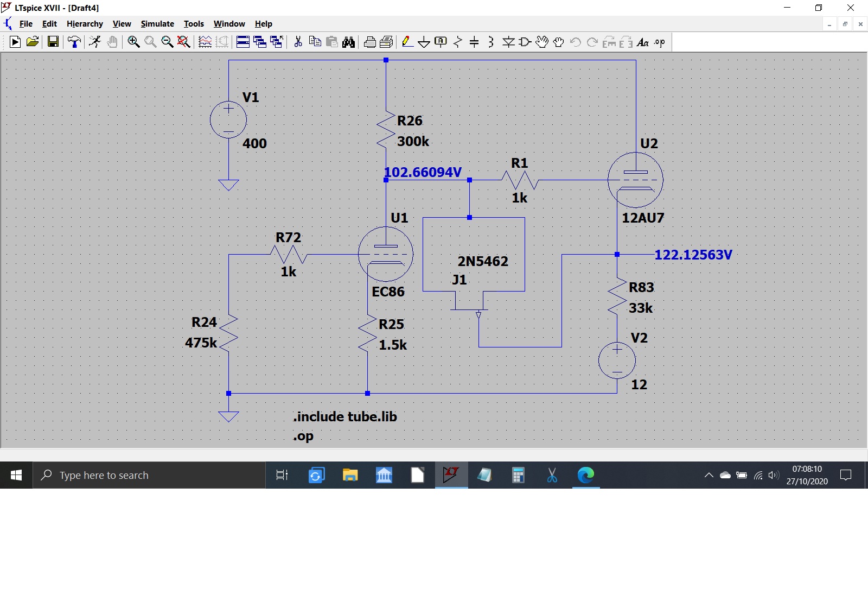The width and height of the screenshot is (868, 607).
Task: Click the Copy icon in toolbar
Action: point(315,42)
